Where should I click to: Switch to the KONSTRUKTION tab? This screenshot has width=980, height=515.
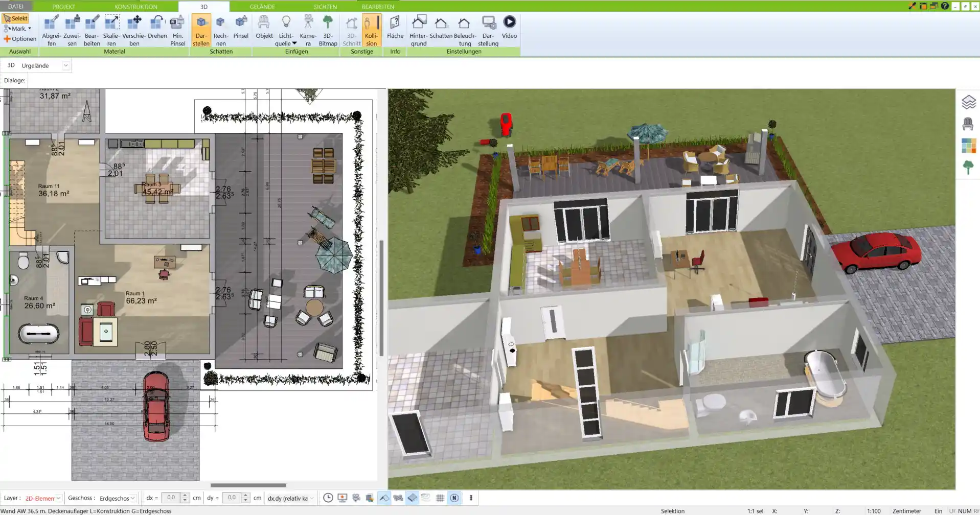tap(136, 7)
